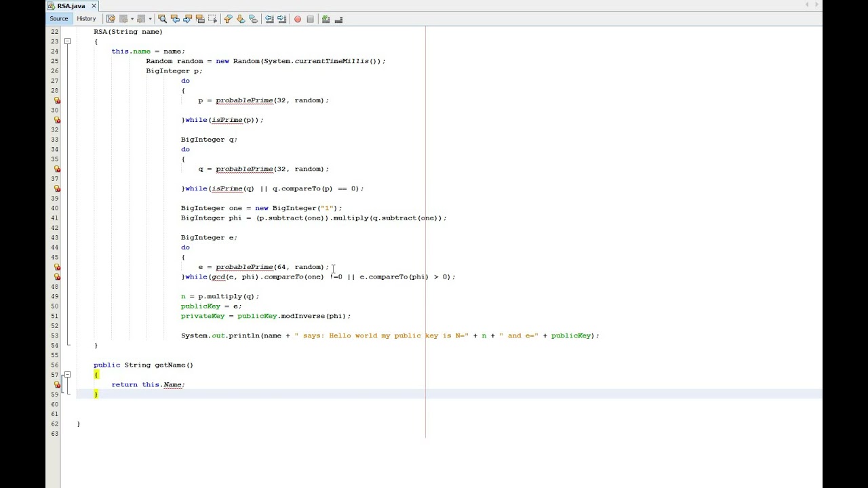
Task: Switch to the Source view
Action: click(x=59, y=19)
